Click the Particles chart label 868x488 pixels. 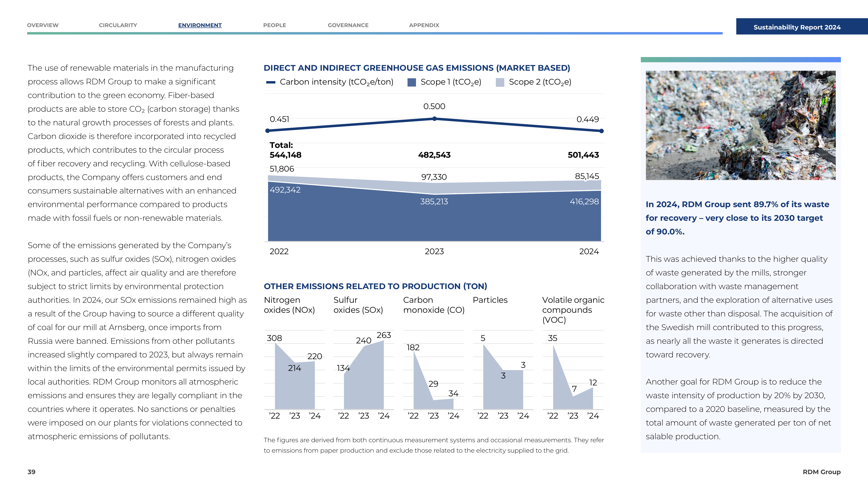point(490,300)
